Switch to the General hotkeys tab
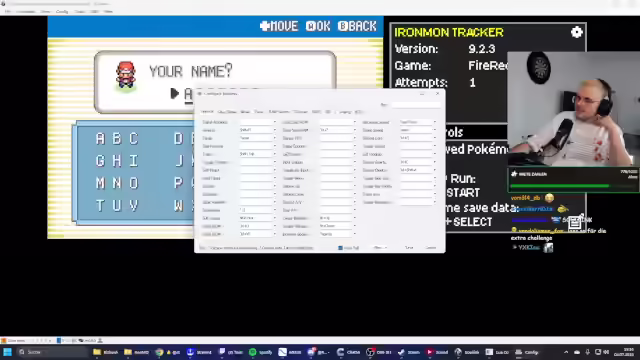The image size is (640, 360). (x=207, y=111)
